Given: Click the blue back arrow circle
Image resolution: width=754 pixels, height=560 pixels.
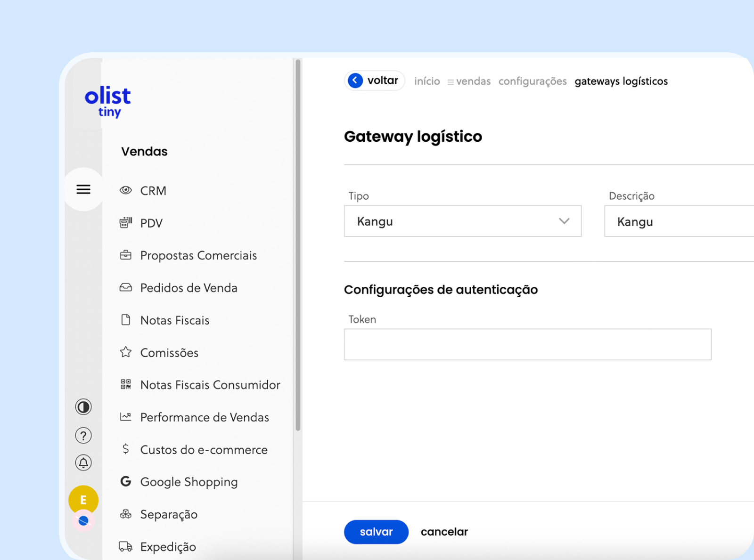Looking at the screenshot, I should click(x=355, y=81).
